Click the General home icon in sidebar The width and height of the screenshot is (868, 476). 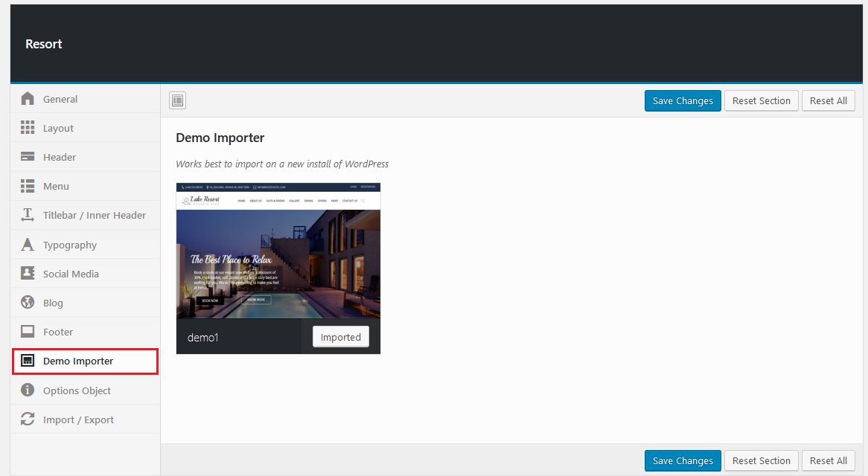[28, 99]
